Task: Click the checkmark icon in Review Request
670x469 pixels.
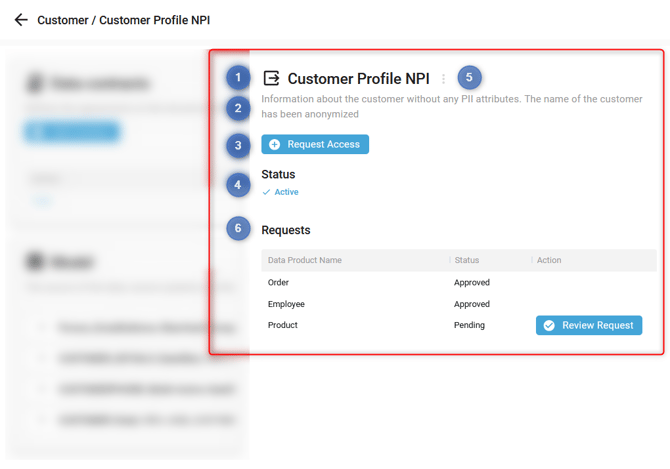Action: tap(549, 325)
